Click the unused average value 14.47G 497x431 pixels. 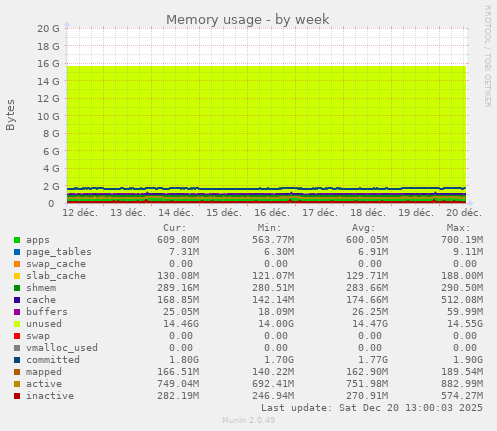tap(370, 324)
